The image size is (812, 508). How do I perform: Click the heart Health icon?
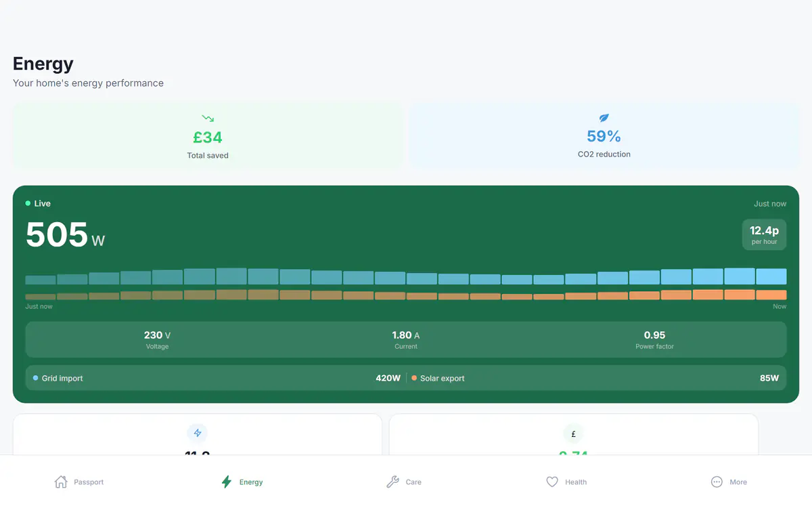(x=552, y=482)
